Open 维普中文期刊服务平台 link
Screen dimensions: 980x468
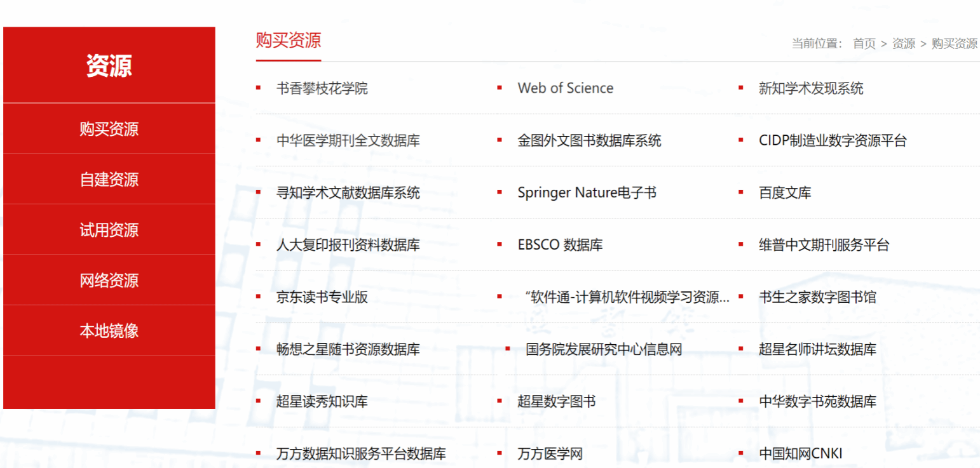coord(824,245)
